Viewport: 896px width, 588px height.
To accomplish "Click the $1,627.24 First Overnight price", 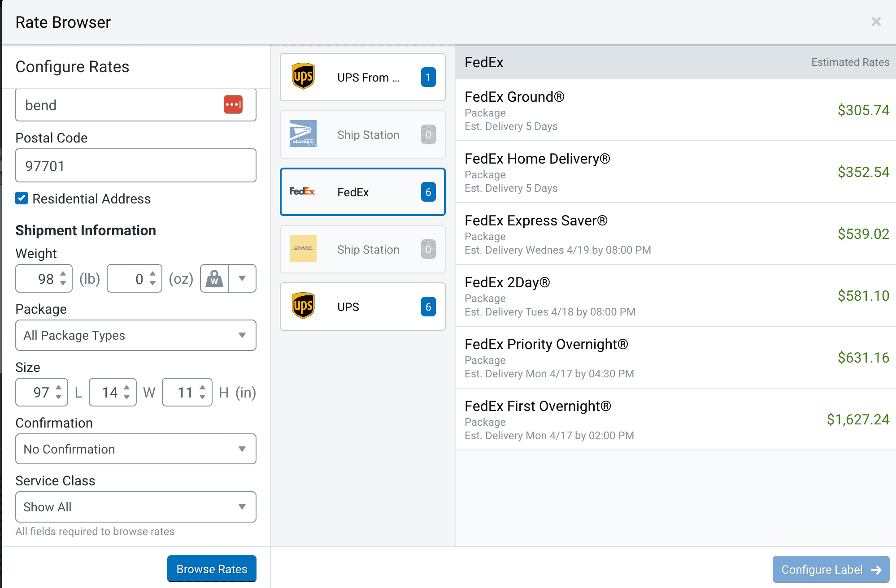I will (x=858, y=419).
